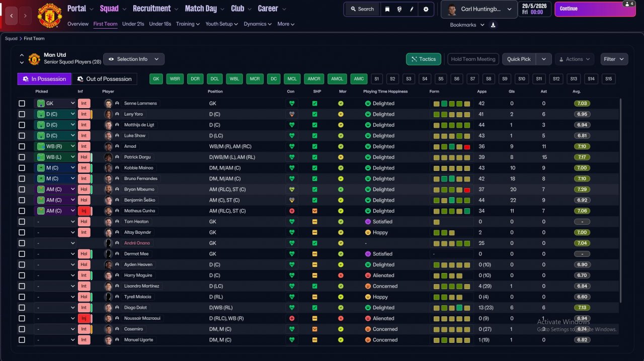
Task: Tick checkbox for André Onana
Action: [x=22, y=243]
